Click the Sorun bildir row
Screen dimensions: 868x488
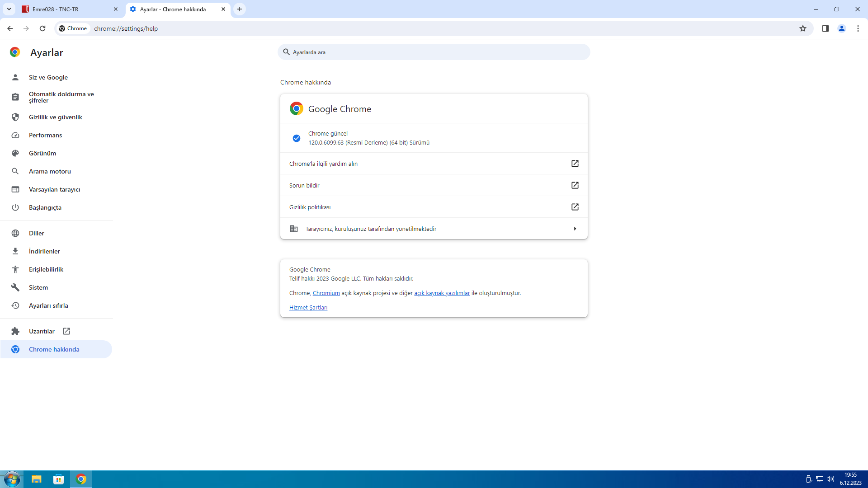(434, 185)
